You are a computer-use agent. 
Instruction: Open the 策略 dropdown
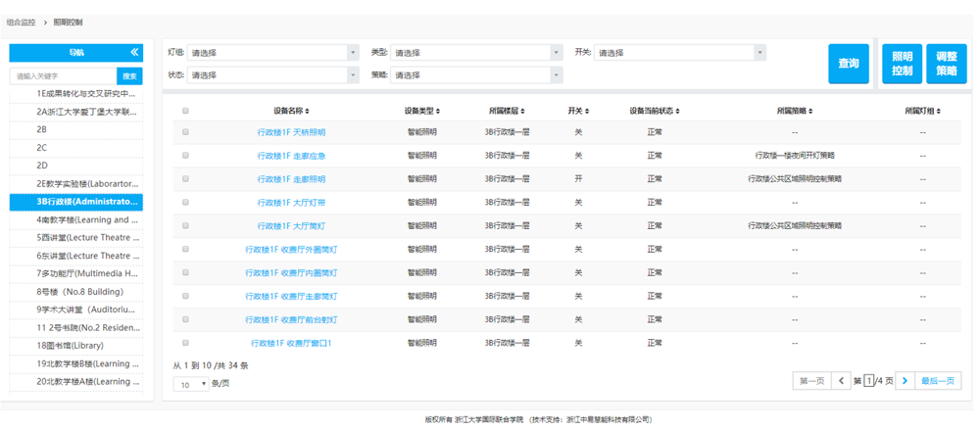click(x=476, y=75)
